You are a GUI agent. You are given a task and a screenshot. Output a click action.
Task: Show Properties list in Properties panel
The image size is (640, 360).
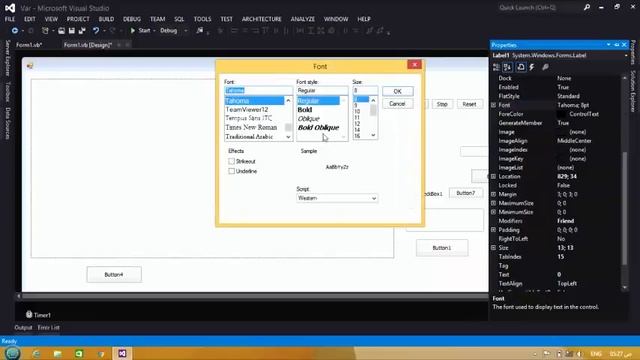[521, 67]
